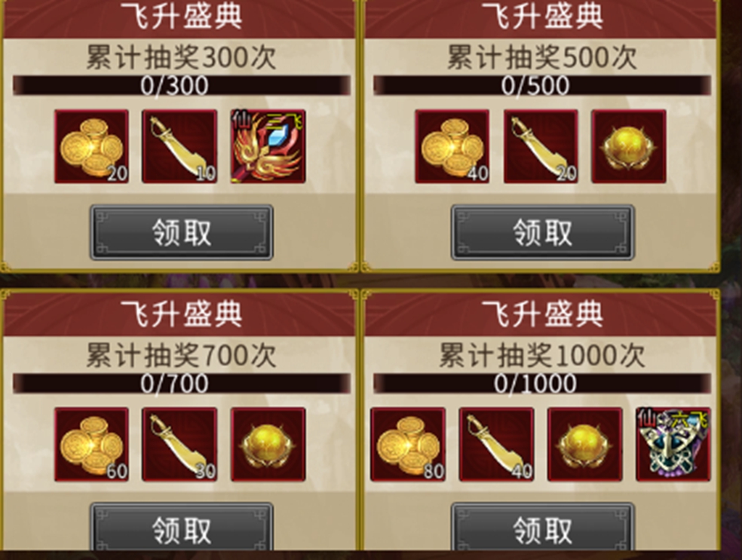Open the silver-blue armor reward icon
Viewport: 742px width, 560px height.
[x=673, y=445]
